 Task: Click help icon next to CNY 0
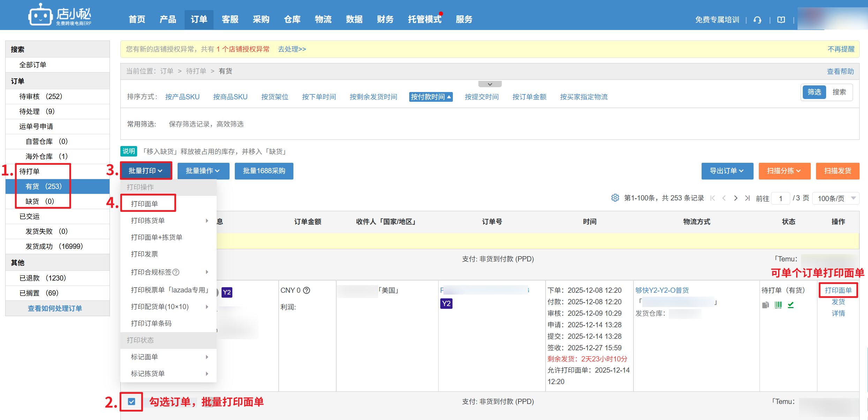[x=307, y=290]
